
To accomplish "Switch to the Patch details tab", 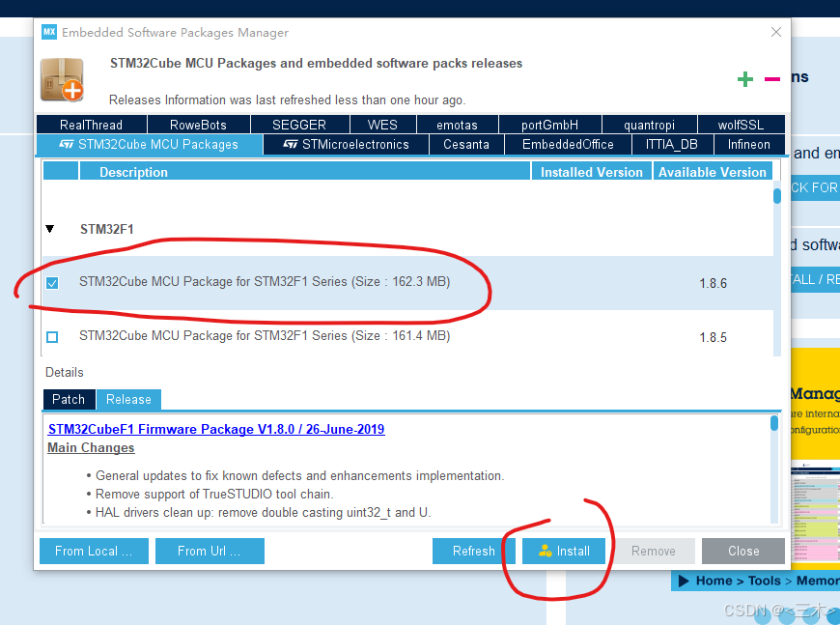I will 69,399.
